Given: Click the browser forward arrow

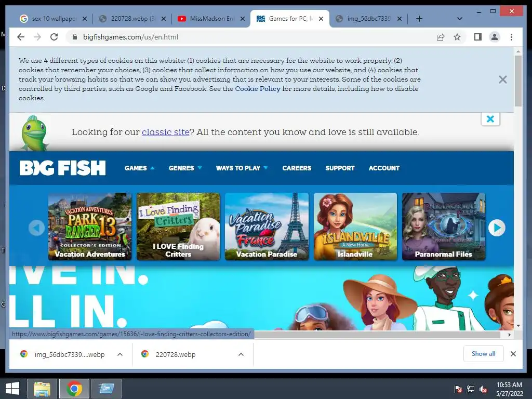Looking at the screenshot, I should pyautogui.click(x=37, y=37).
